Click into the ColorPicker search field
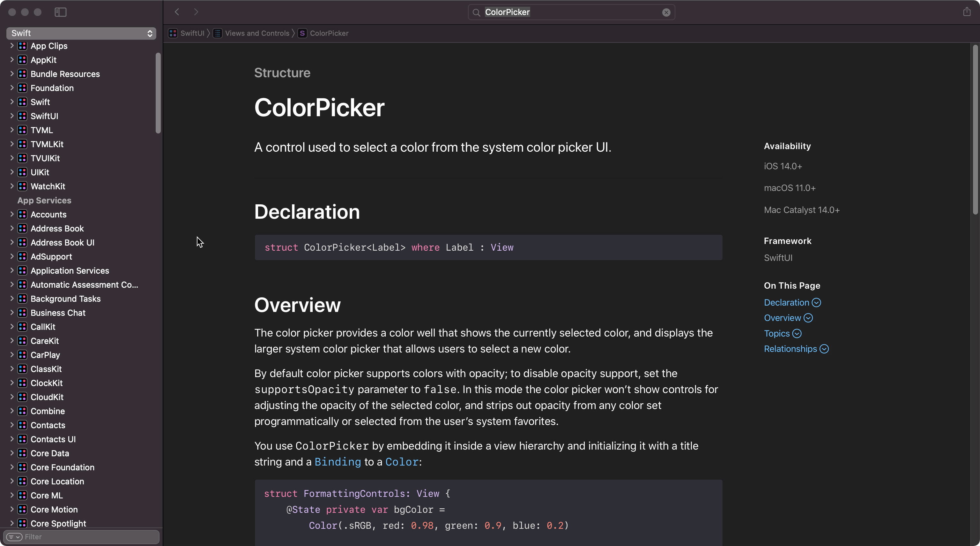Image resolution: width=980 pixels, height=546 pixels. 571,12
